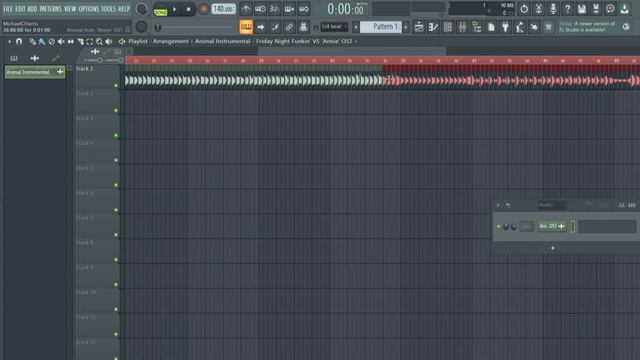
Task: Open the Channel rack view icon
Action: coord(448,27)
